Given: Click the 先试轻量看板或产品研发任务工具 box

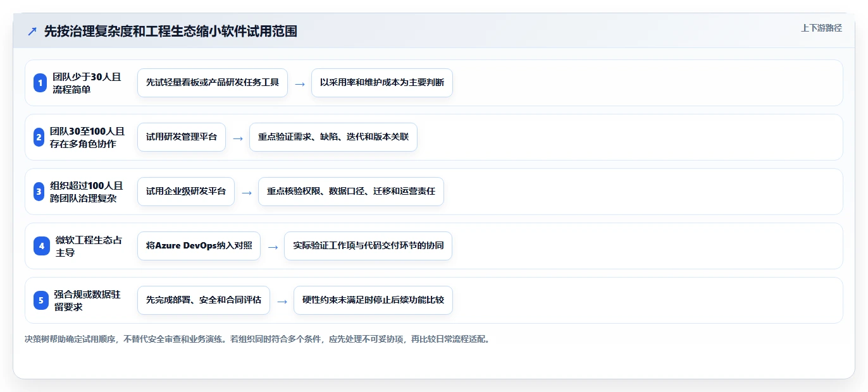Looking at the screenshot, I should click(213, 83).
